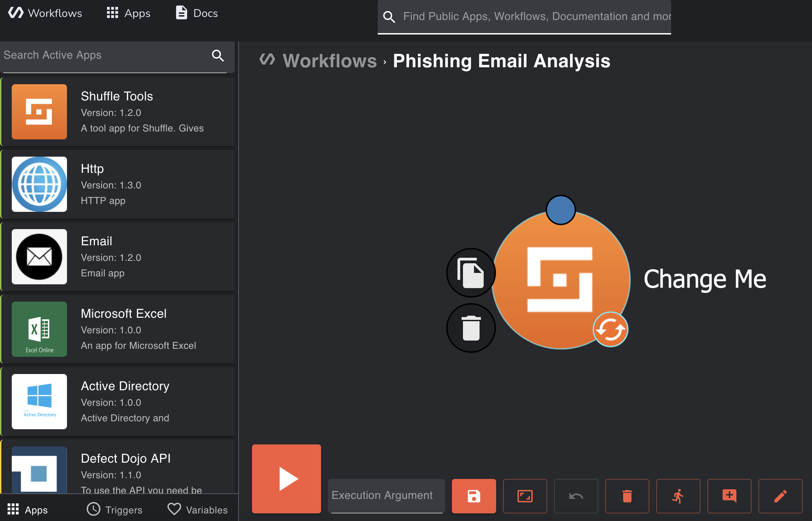Click the undo arrow icon

[576, 496]
